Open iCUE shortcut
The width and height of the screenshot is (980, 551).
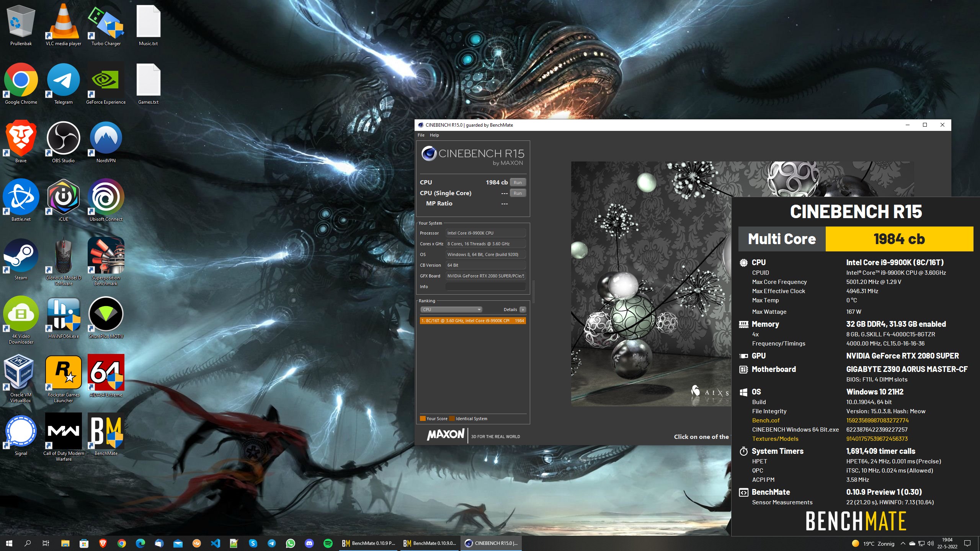tap(64, 201)
